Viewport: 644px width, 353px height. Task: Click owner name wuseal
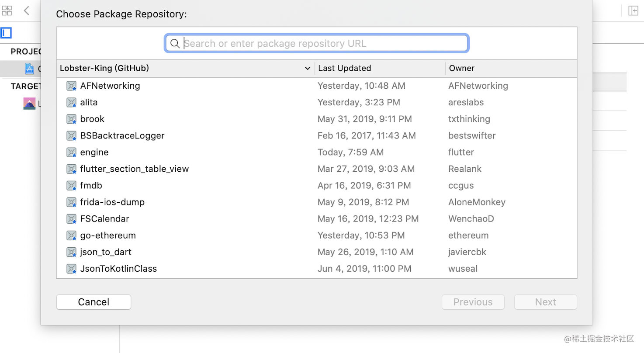tap(463, 268)
